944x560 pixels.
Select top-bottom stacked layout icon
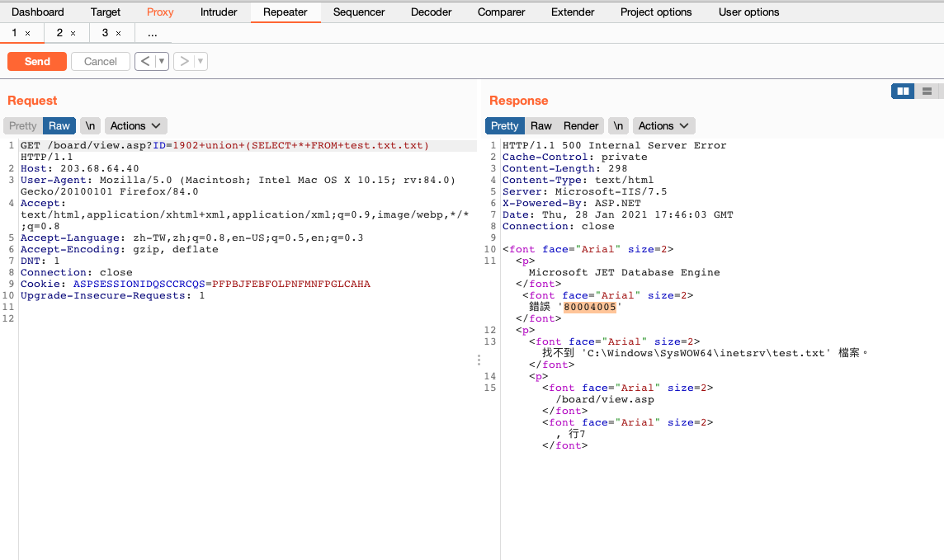point(927,91)
